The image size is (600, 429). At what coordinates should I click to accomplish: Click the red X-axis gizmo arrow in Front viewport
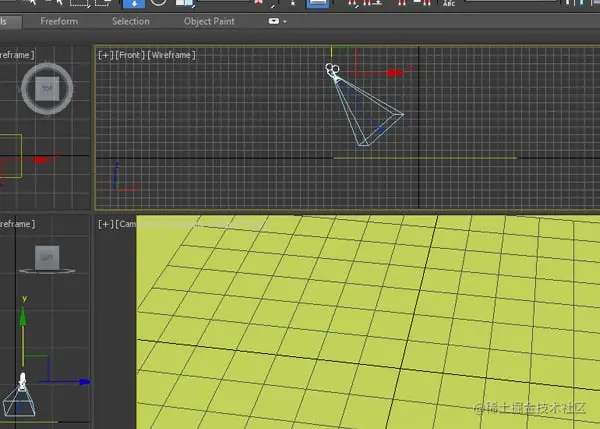(397, 73)
